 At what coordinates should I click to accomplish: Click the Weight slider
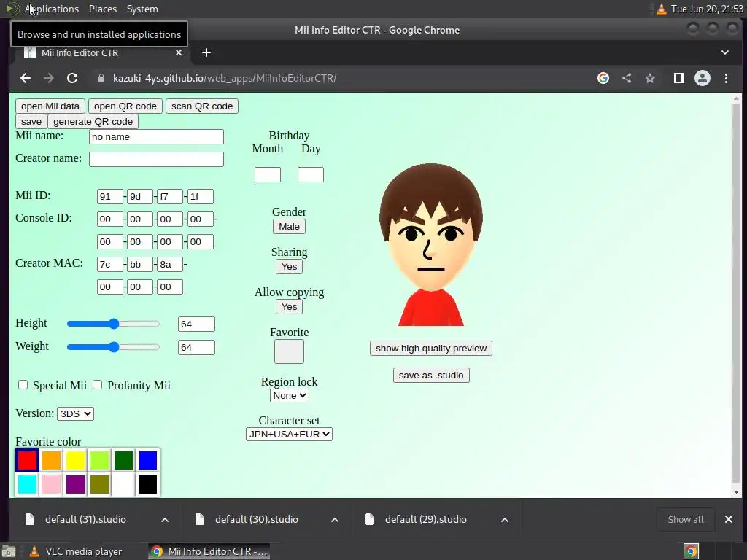[113, 347]
